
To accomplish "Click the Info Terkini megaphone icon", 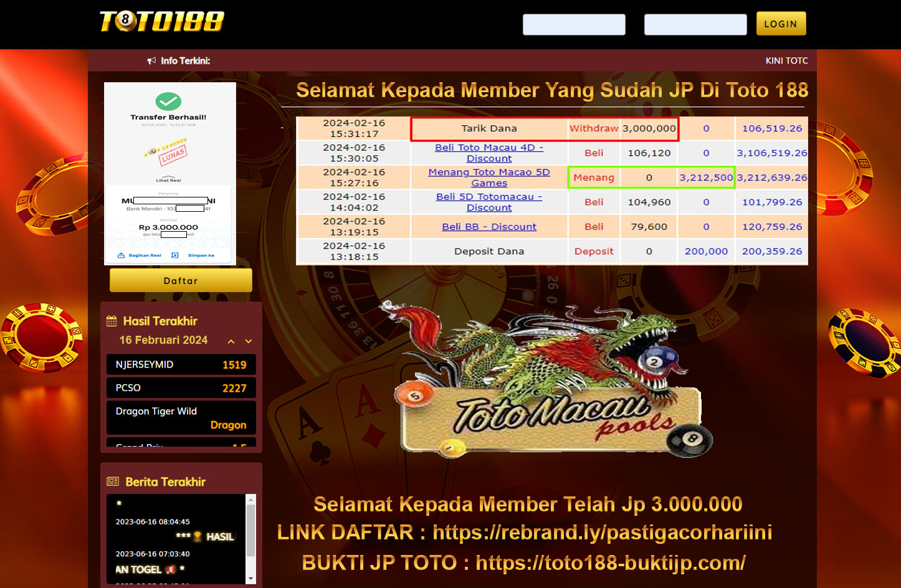I will tap(151, 60).
